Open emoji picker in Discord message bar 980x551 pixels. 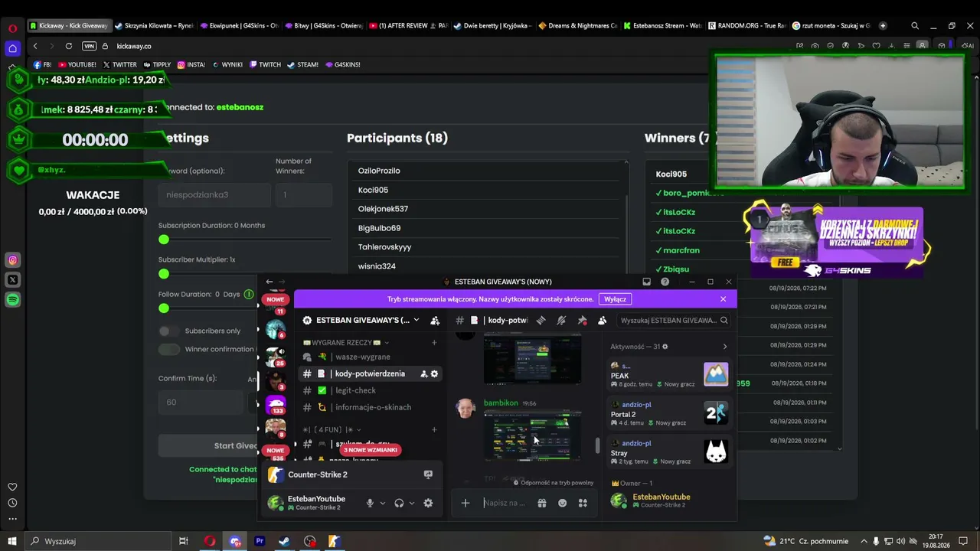[562, 503]
